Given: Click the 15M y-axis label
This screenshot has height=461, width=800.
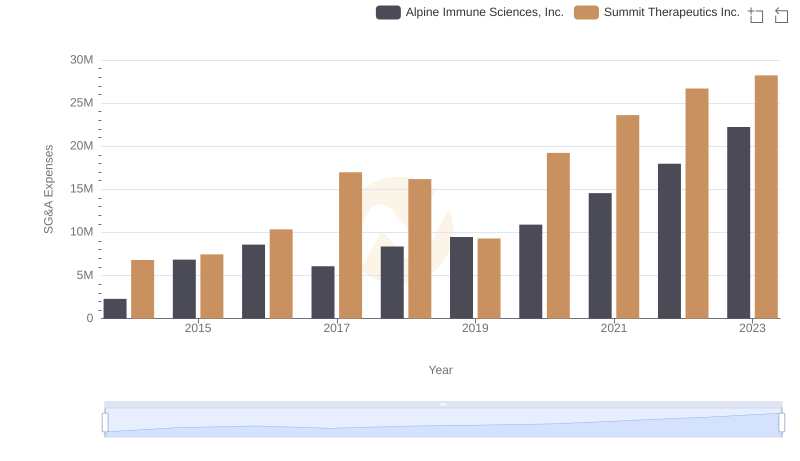Looking at the screenshot, I should point(82,189).
